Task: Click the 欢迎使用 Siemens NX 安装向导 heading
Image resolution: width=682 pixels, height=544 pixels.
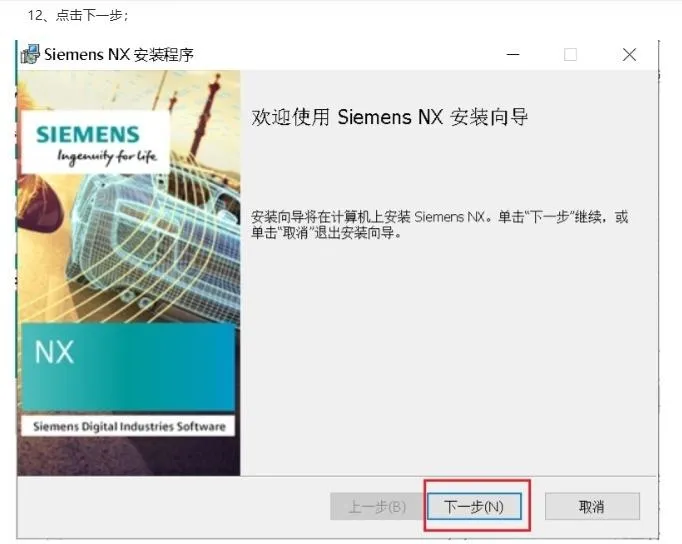Action: 389,117
